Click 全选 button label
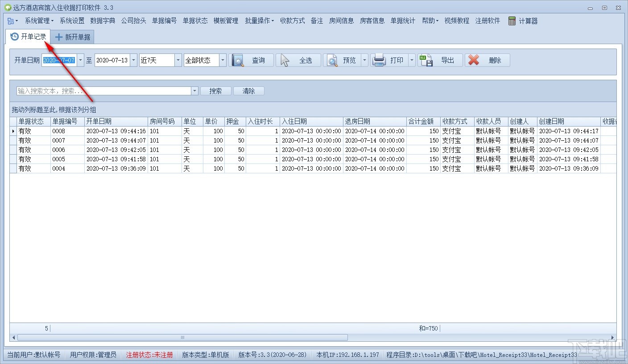This screenshot has width=628, height=364. [x=306, y=60]
